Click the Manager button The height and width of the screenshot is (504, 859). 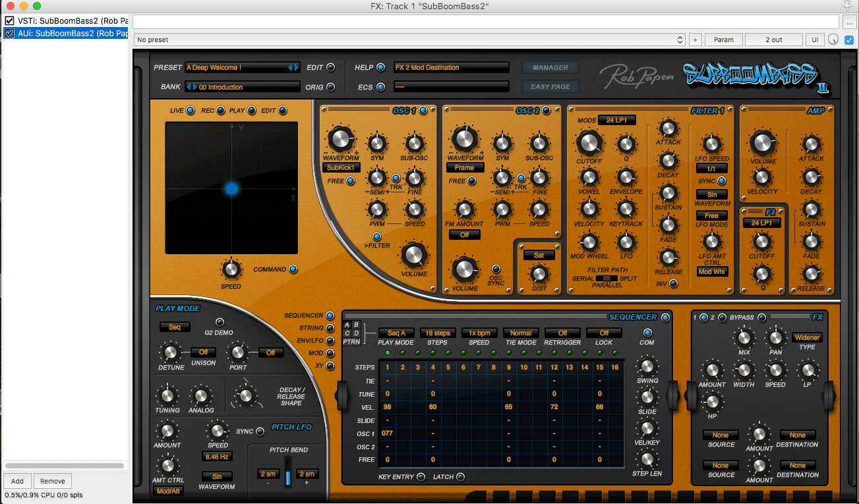550,67
